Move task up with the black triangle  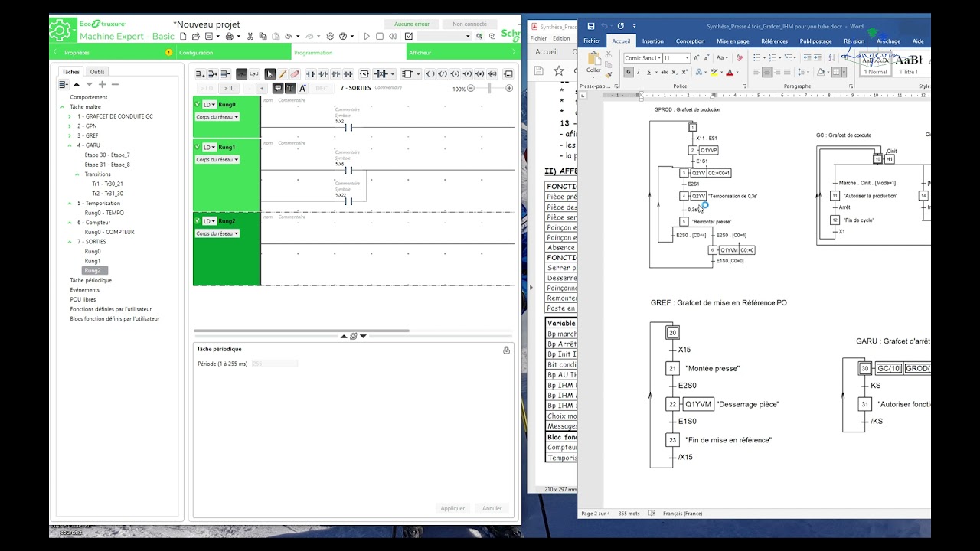(x=76, y=84)
